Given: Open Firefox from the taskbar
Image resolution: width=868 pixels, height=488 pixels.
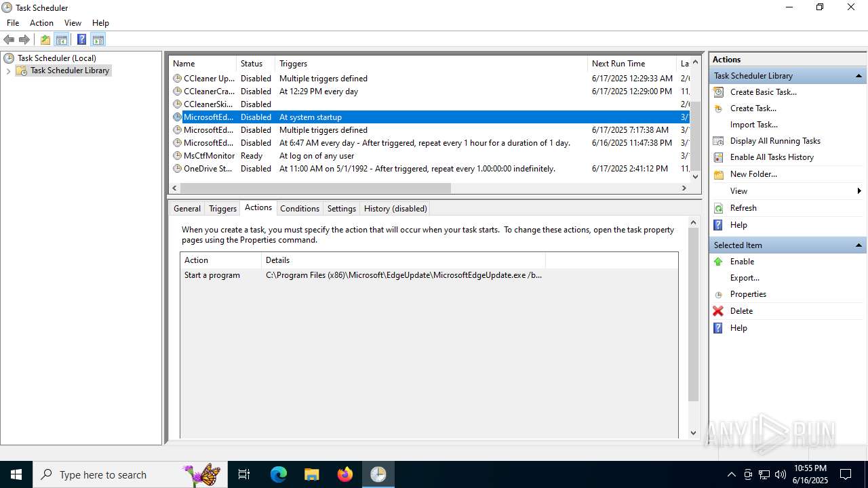Looking at the screenshot, I should (345, 474).
